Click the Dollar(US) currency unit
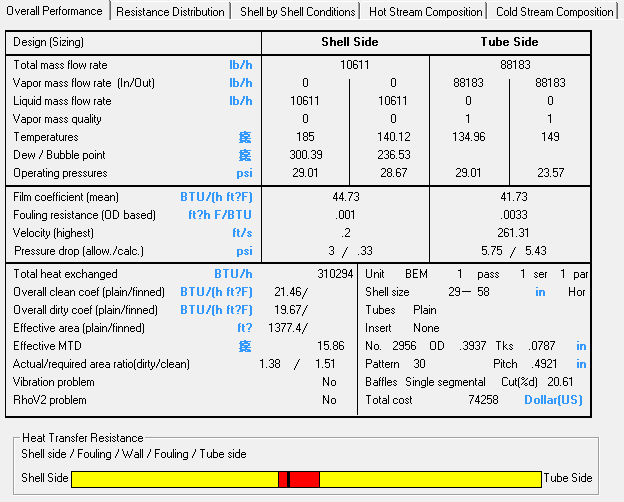 click(x=553, y=400)
